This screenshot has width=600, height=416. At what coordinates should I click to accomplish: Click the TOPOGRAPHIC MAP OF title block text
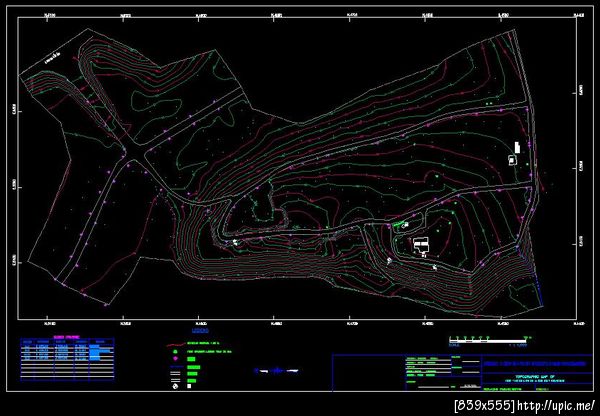click(535, 377)
